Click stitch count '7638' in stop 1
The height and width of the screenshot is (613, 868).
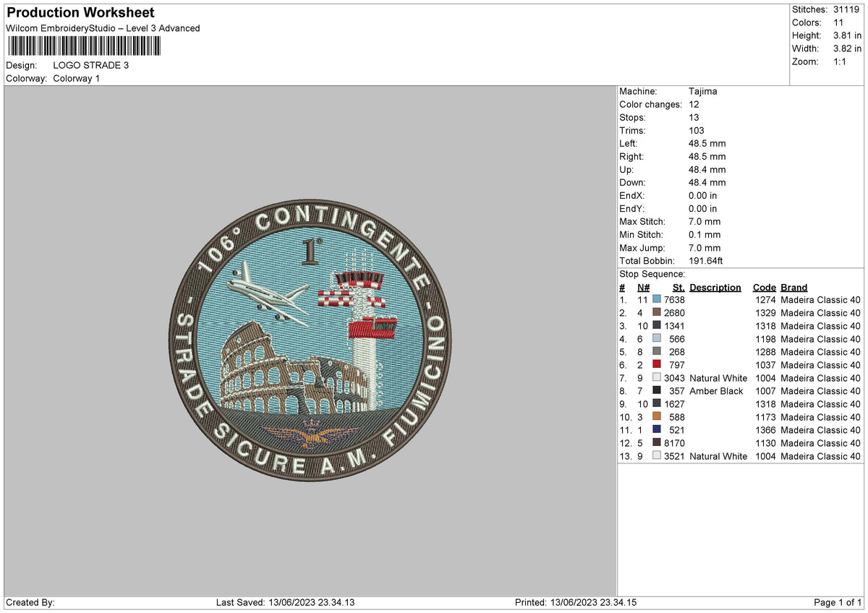674,299
